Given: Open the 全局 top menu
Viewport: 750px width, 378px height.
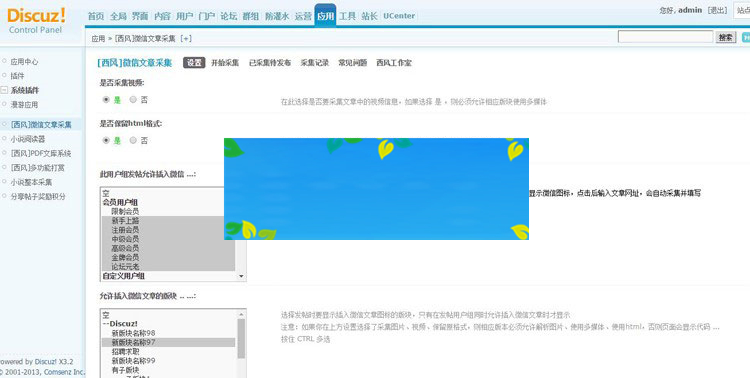Looking at the screenshot, I should pyautogui.click(x=118, y=16).
